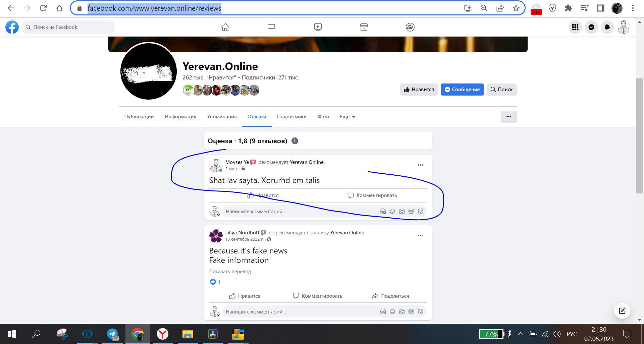Image resolution: width=644 pixels, height=344 pixels.
Task: Open the Facebook menu grid icon
Action: coord(575,27)
